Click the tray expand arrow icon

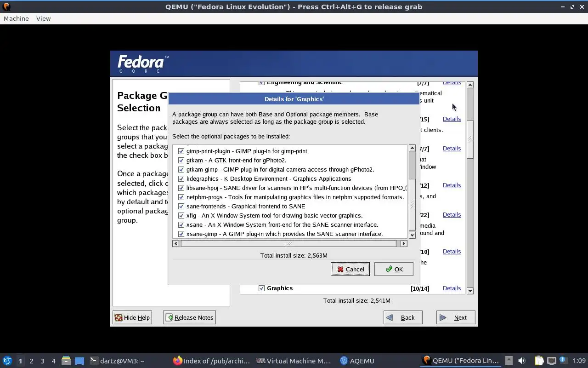pyautogui.click(x=509, y=361)
